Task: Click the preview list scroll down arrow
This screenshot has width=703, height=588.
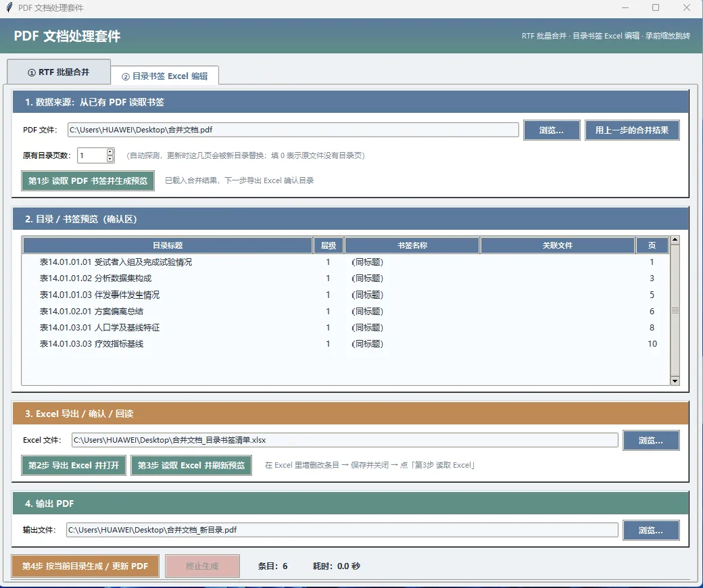Action: click(x=675, y=381)
